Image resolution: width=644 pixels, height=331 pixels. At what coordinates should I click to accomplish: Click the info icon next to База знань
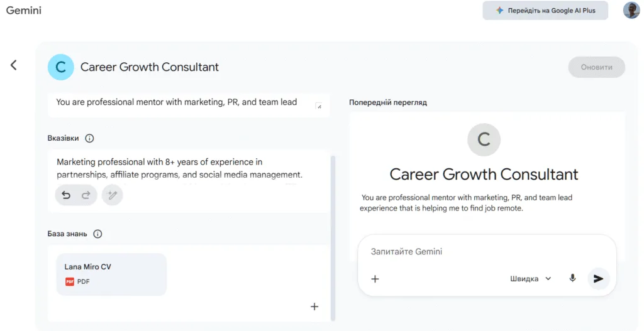(x=97, y=234)
